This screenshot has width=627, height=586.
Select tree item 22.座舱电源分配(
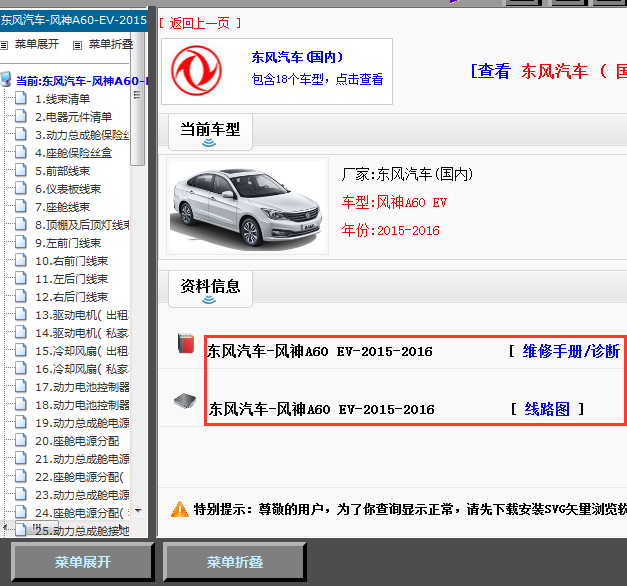click(x=80, y=477)
